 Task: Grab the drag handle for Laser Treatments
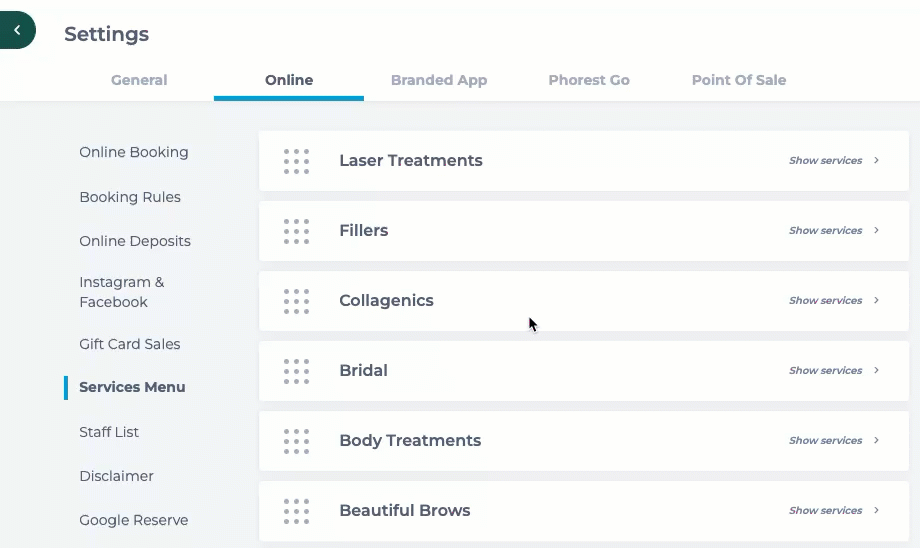(x=296, y=161)
